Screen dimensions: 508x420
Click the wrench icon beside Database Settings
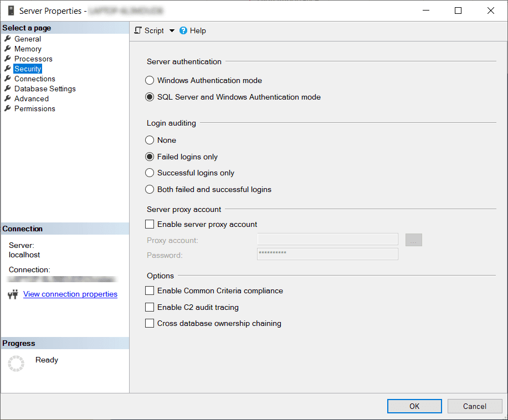click(x=8, y=89)
